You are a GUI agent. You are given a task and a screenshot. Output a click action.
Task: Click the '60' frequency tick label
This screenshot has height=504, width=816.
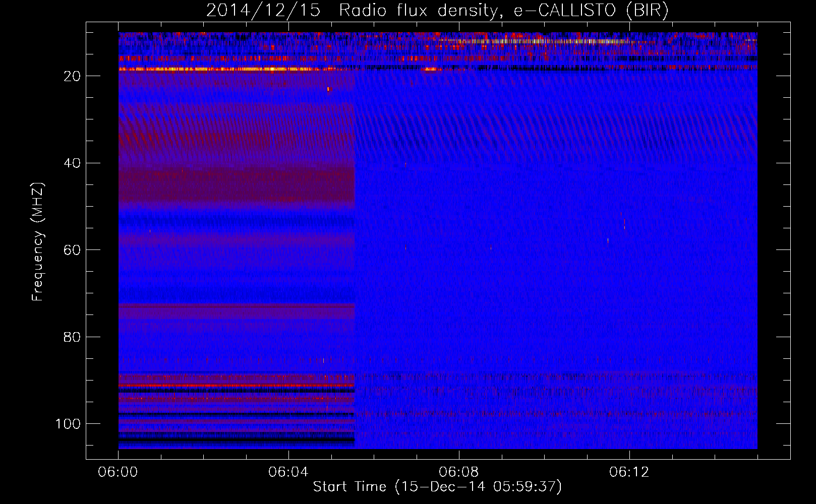73,250
